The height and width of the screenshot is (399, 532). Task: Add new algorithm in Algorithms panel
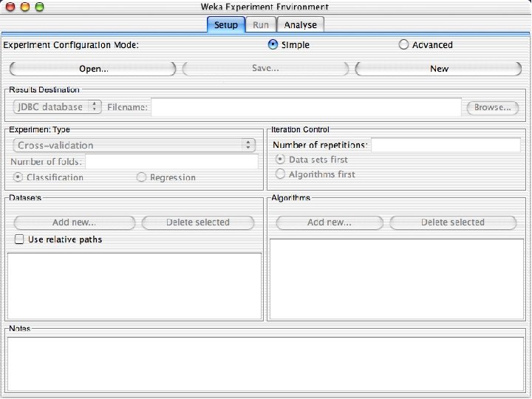pos(330,222)
